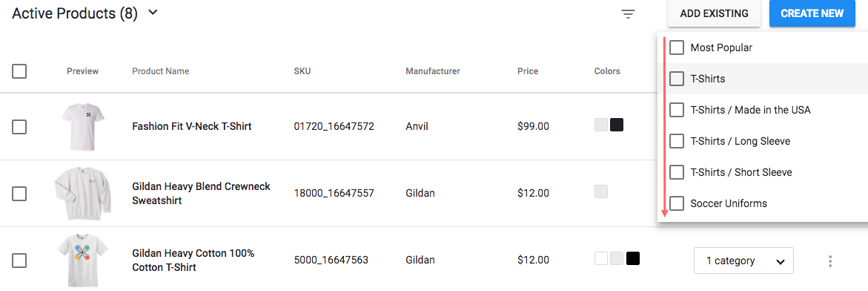Screen dimensions: 868x291
Task: Open Fashion Fit V-Neck preview thumbnail
Action: pos(83,127)
